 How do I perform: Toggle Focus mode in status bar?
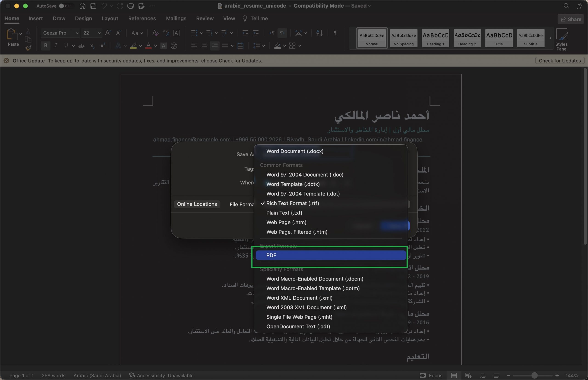431,375
